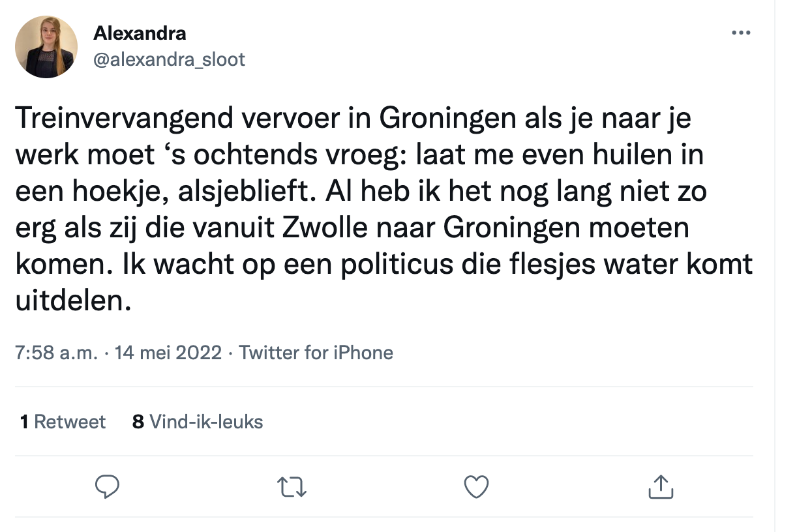View who retweeted via 1 Retweet

[63, 422]
